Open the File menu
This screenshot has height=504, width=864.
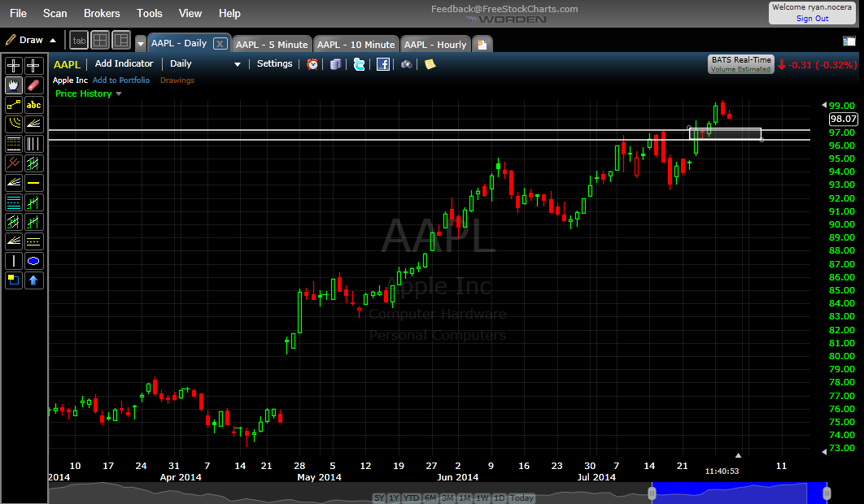(18, 13)
